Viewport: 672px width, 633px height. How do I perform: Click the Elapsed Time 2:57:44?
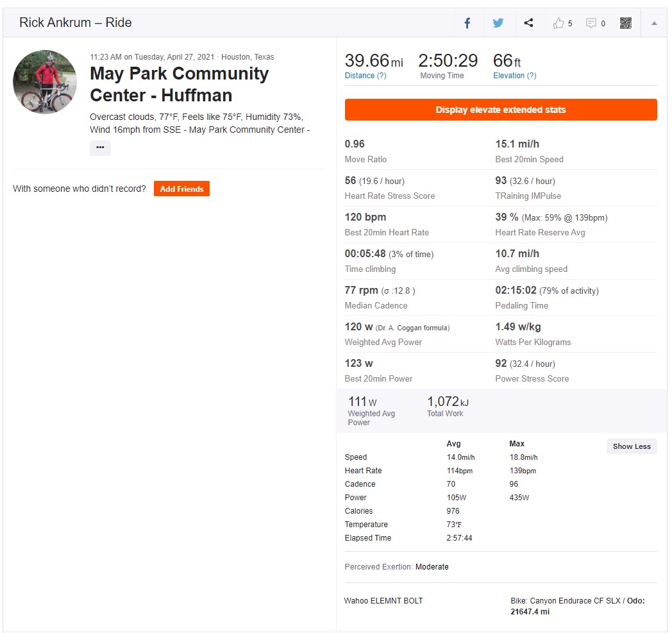point(459,538)
